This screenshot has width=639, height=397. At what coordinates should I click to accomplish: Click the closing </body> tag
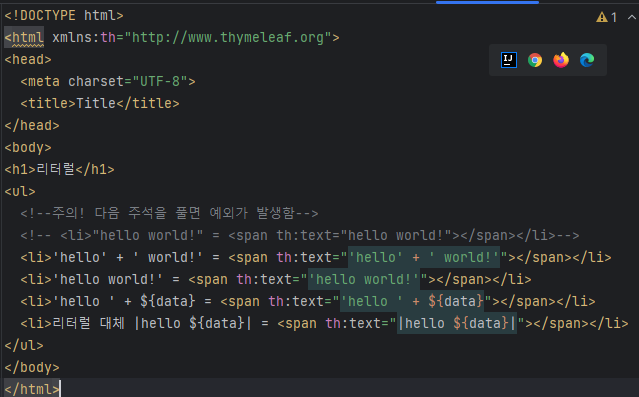[32, 368]
